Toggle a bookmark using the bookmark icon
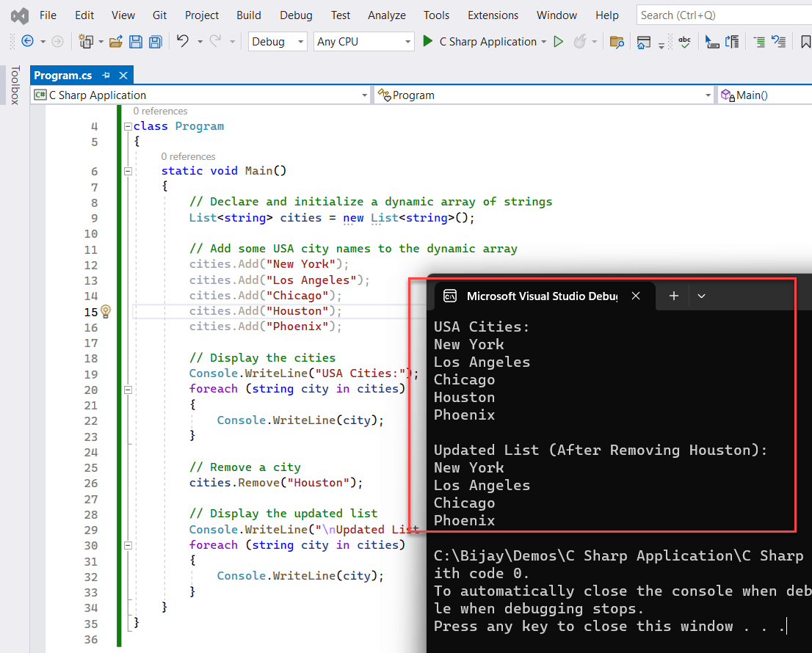The width and height of the screenshot is (812, 653). click(x=805, y=42)
